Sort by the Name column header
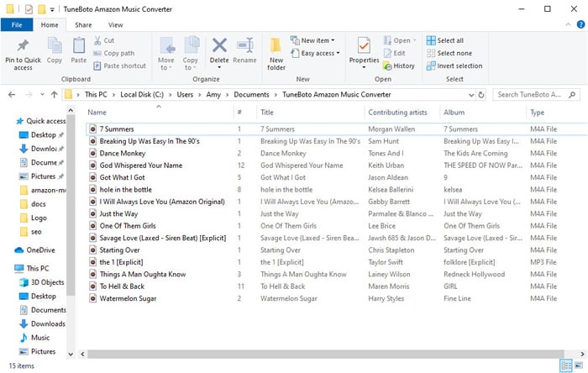Viewport: 588px width, 373px height. click(x=97, y=112)
